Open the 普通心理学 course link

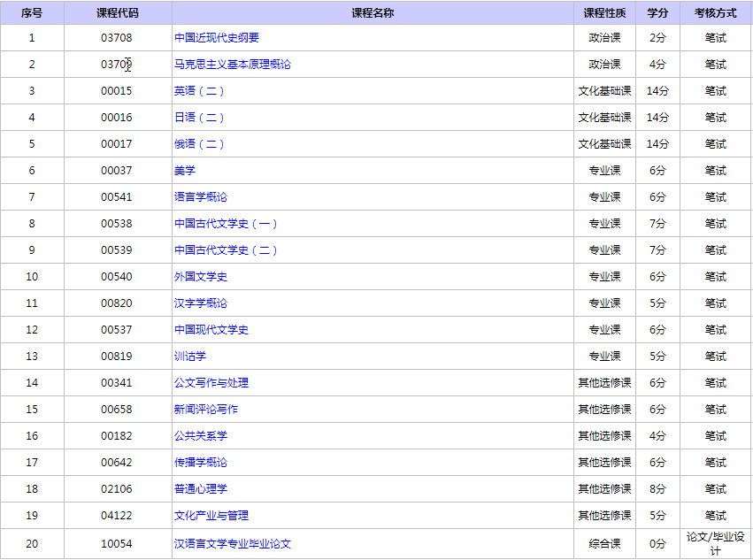pos(201,488)
